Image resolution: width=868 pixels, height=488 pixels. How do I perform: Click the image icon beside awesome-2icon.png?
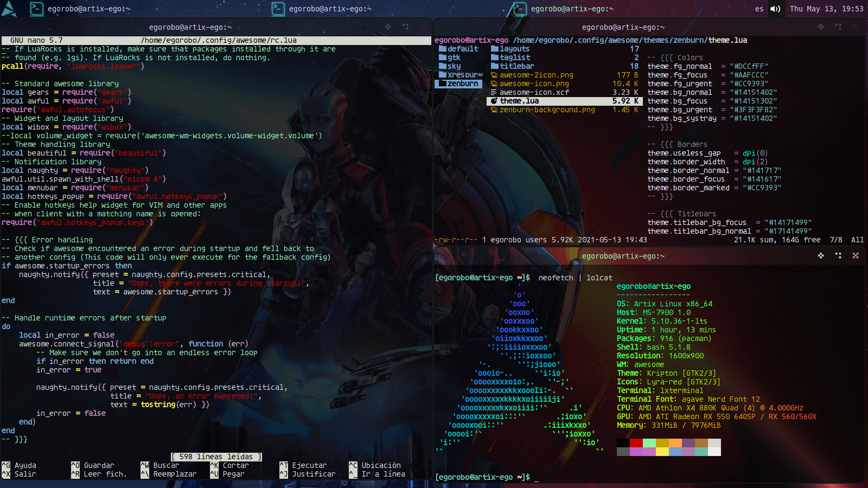click(494, 75)
